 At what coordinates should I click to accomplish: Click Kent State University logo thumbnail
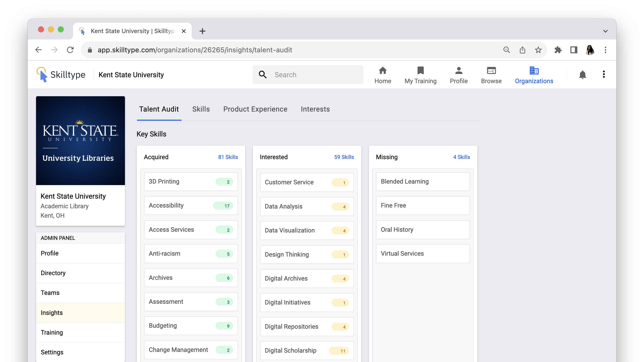click(x=80, y=141)
